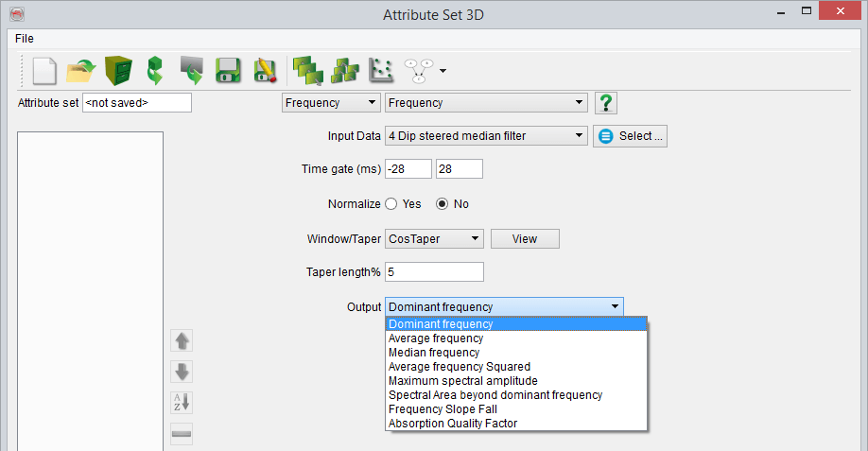Screen dimensions: 868x451
Task: Click the New attribute set icon
Action: 44,70
